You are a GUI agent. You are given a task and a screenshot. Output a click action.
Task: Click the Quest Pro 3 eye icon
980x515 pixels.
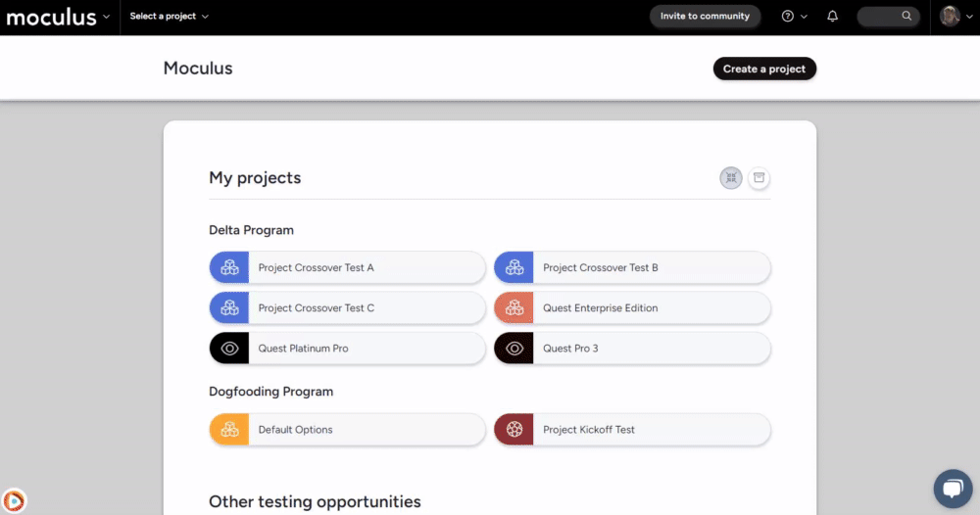514,349
